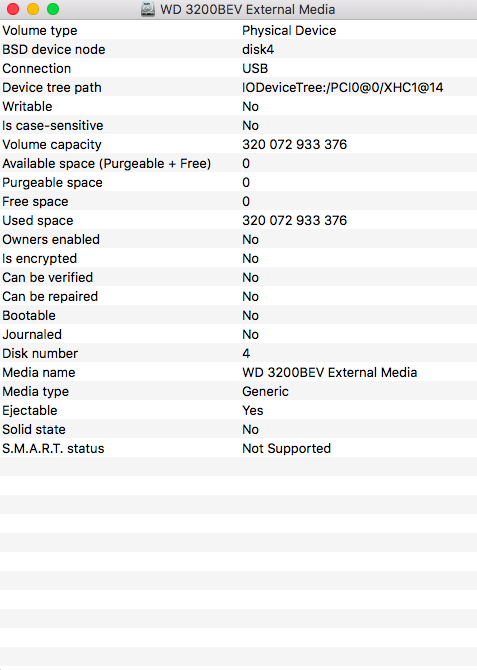Select Available space (Purgeable + Free) row
Image resolution: width=477 pixels, height=670 pixels.
coord(238,163)
